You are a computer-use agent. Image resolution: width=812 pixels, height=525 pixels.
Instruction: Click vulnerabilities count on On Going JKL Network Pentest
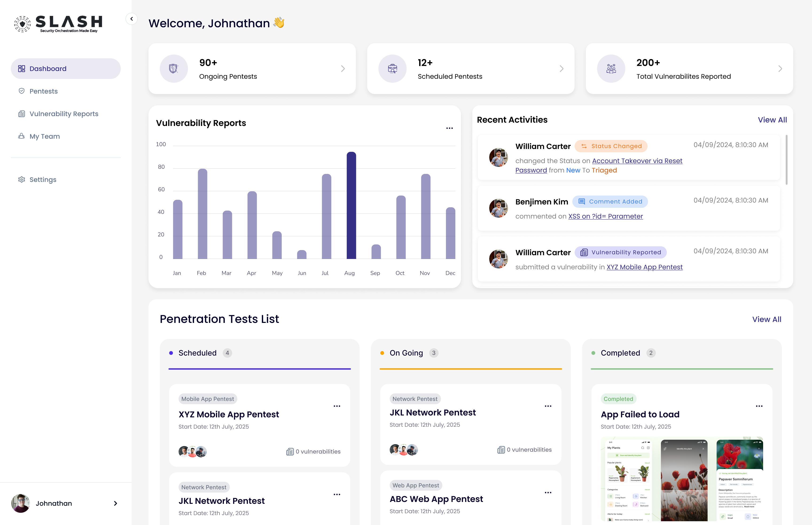[x=524, y=450]
